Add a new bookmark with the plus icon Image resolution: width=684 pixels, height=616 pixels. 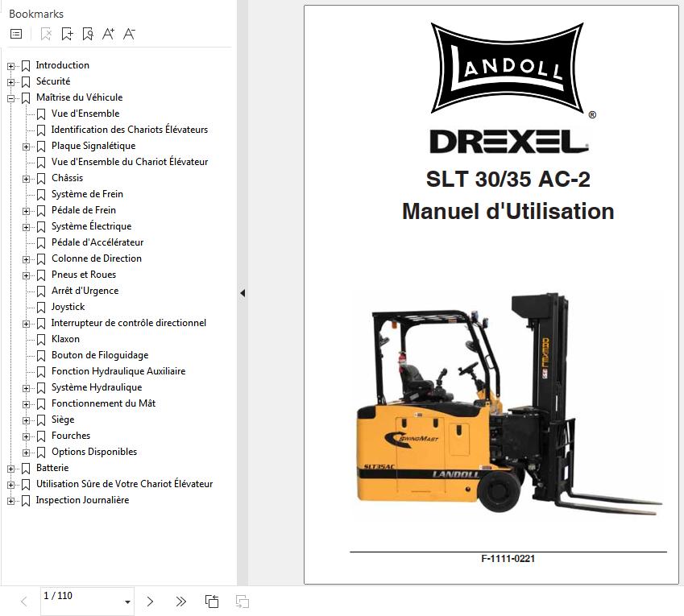tap(67, 34)
